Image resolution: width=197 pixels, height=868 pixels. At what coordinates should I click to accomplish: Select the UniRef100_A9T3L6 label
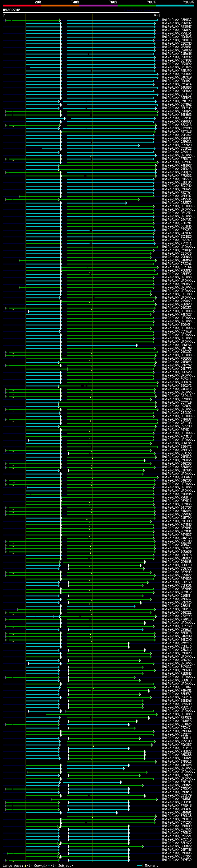pyautogui.click(x=177, y=131)
